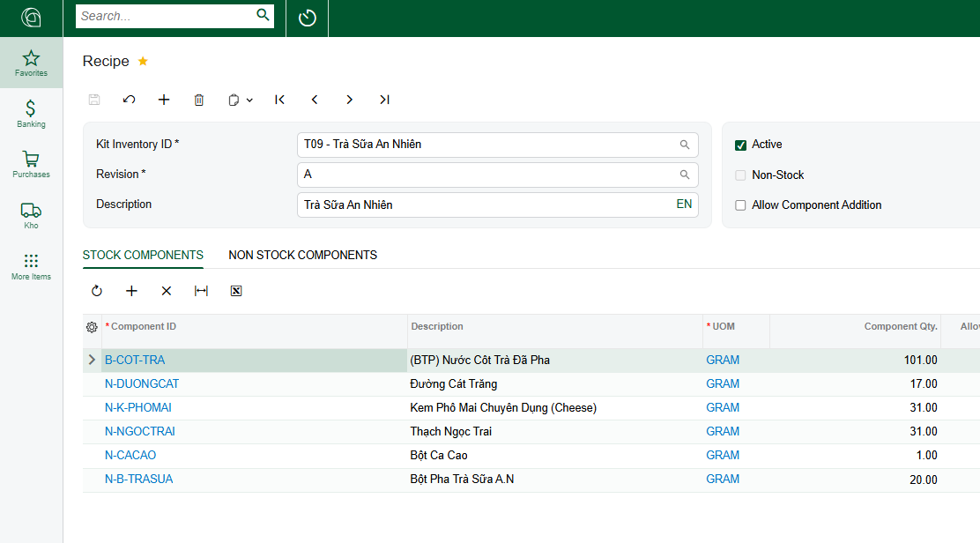Screen dimensions: 980x543
Task: Expand the B-COT-TRA row arrow
Action: pyautogui.click(x=92, y=360)
